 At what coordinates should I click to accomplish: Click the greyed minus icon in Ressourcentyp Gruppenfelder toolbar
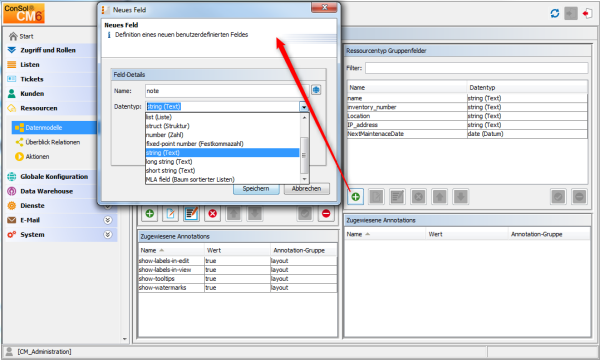click(579, 197)
